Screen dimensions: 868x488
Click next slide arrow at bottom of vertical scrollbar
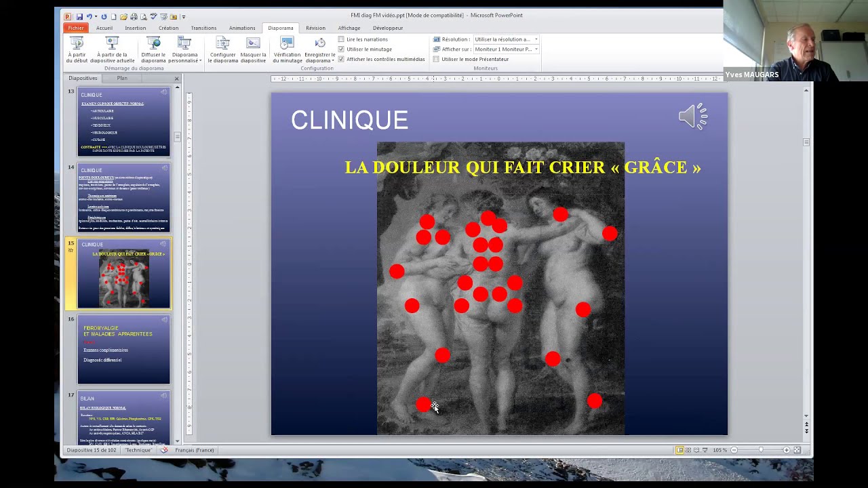tap(806, 431)
